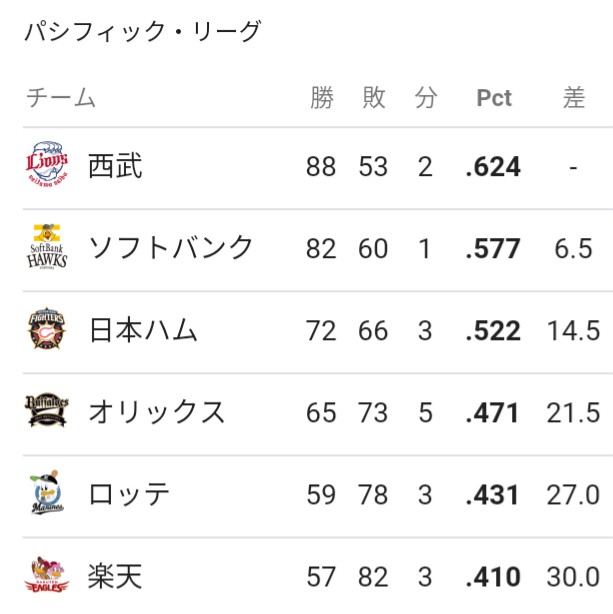Tap the SoftBank Hawks logo
Image resolution: width=613 pixels, height=614 pixels.
pyautogui.click(x=47, y=247)
